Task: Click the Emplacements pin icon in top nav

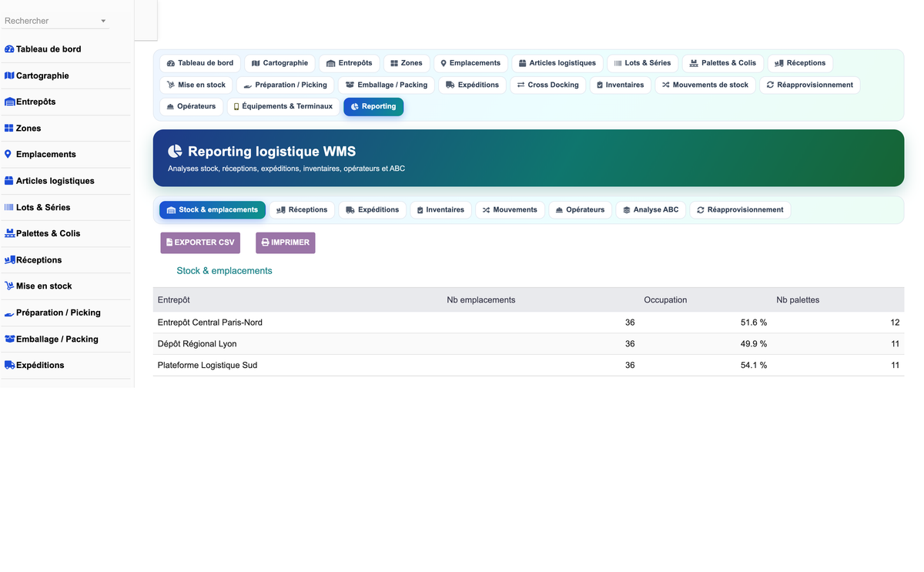Action: tap(444, 63)
